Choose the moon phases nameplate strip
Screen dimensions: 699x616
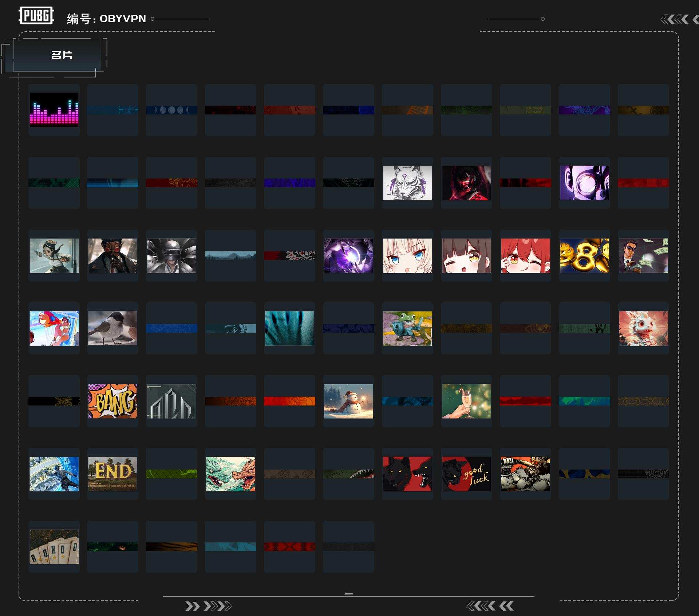pos(171,110)
